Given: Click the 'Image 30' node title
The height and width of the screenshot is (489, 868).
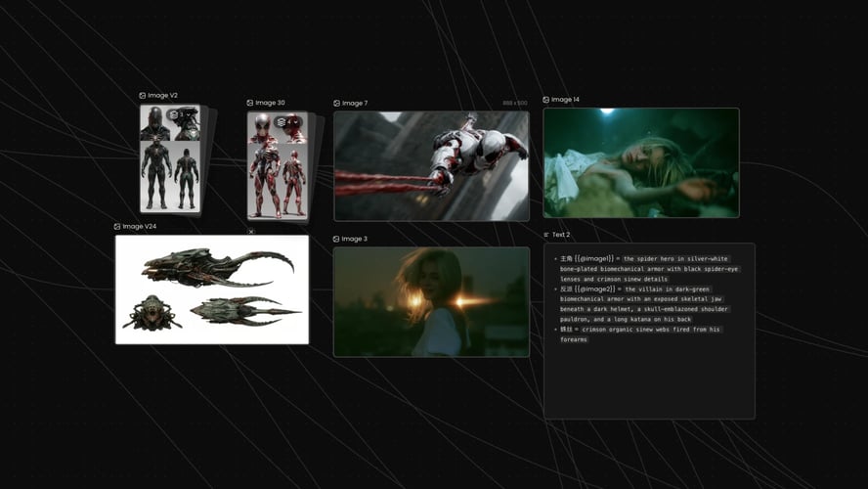Looking at the screenshot, I should coord(270,103).
